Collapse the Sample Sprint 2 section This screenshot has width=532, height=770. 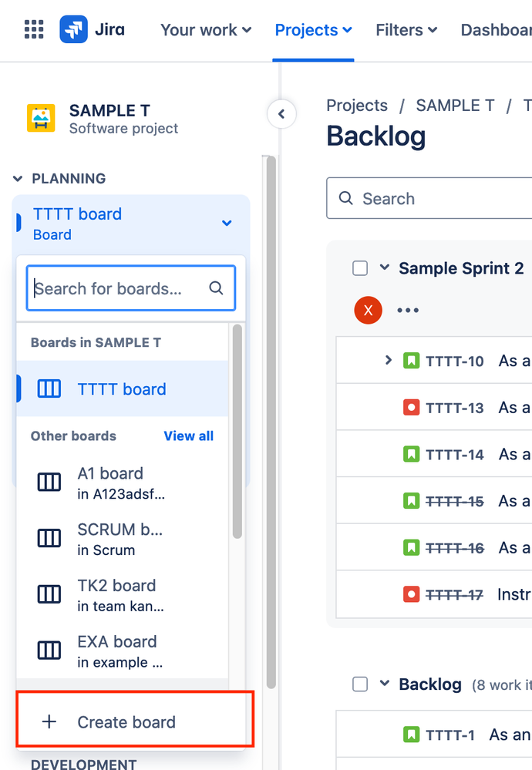pyautogui.click(x=385, y=267)
